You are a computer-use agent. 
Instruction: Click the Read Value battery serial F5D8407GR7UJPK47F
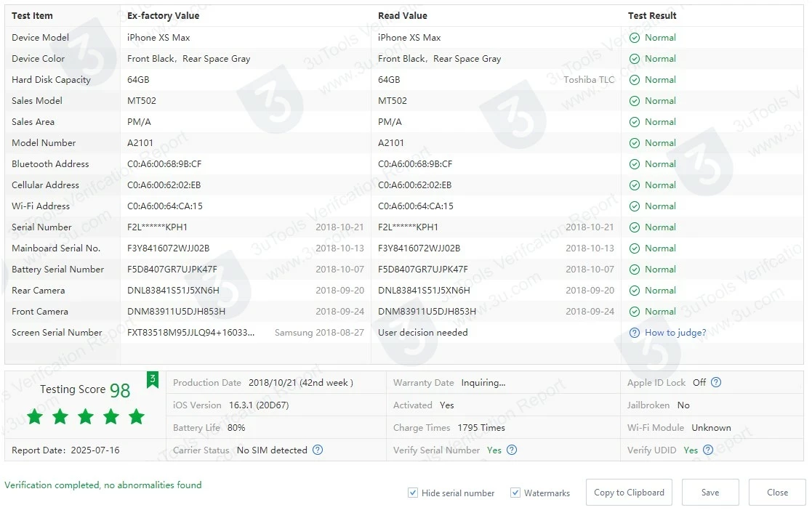pos(422,269)
